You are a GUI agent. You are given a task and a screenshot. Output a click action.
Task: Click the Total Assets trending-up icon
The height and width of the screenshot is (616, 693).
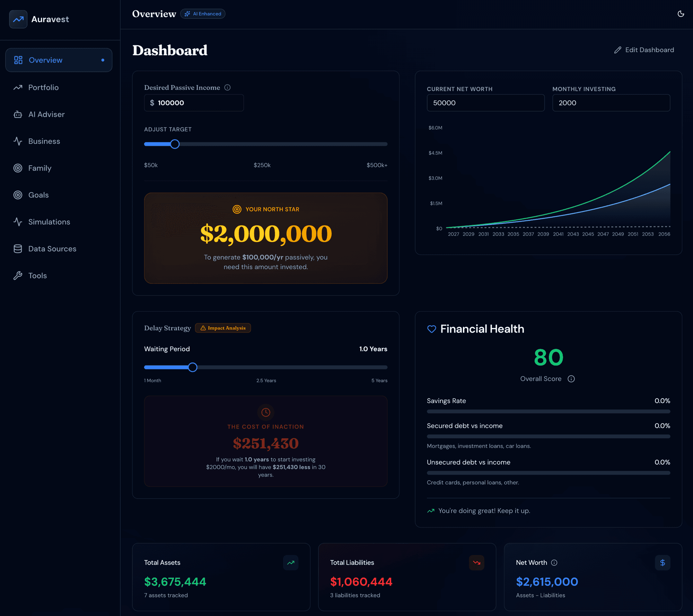click(x=291, y=563)
